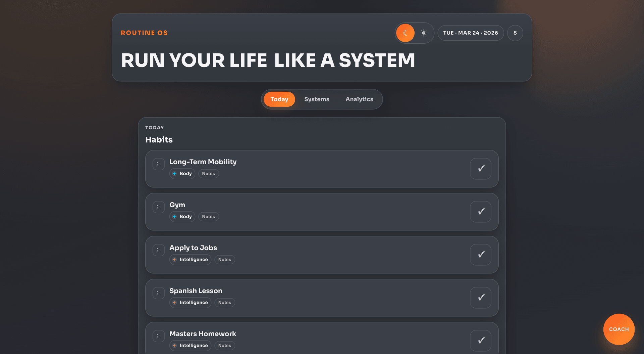Open the S profile avatar

point(515,33)
